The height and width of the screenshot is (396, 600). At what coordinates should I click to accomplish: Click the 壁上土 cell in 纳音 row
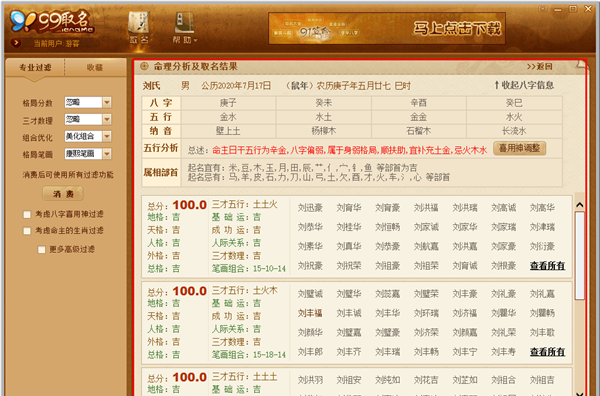point(228,131)
